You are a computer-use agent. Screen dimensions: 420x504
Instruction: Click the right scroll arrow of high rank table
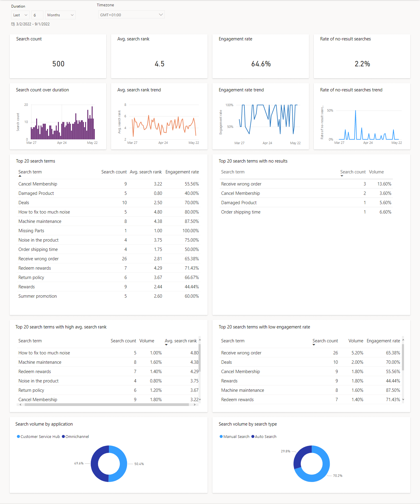pos(195,405)
